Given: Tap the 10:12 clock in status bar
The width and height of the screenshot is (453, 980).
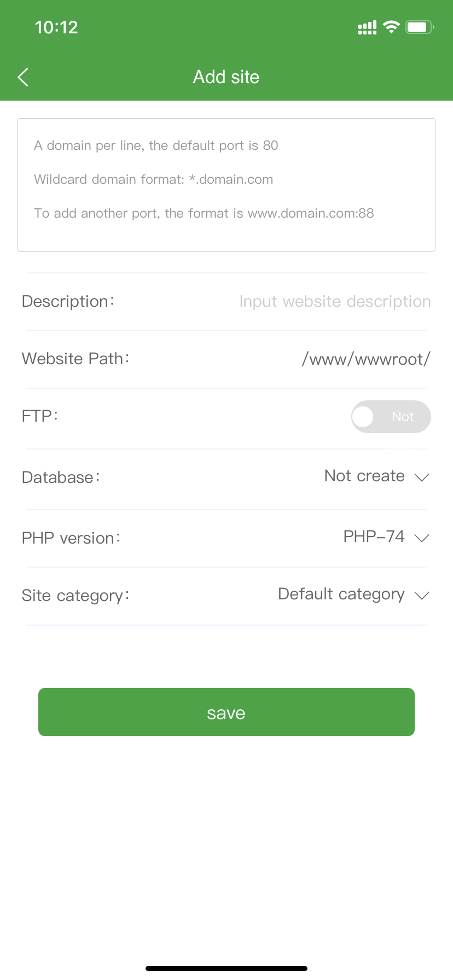Looking at the screenshot, I should click(56, 27).
